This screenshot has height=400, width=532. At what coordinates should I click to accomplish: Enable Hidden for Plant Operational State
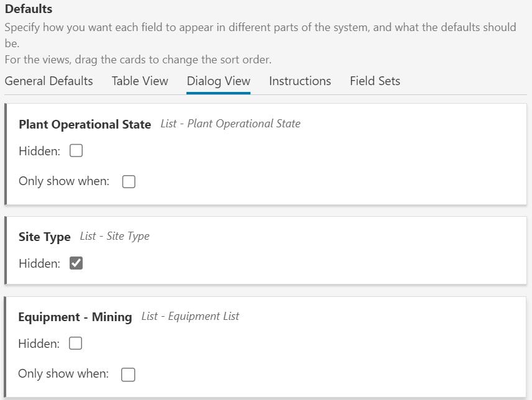pyautogui.click(x=76, y=151)
